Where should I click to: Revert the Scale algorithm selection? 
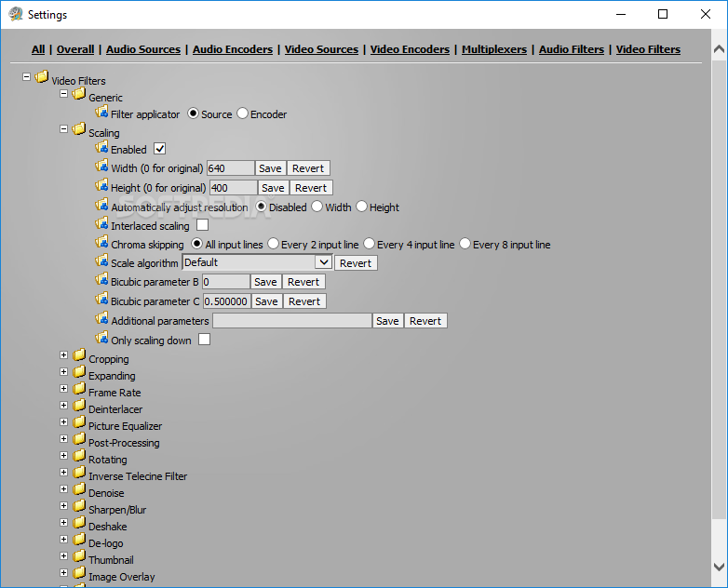click(x=356, y=263)
